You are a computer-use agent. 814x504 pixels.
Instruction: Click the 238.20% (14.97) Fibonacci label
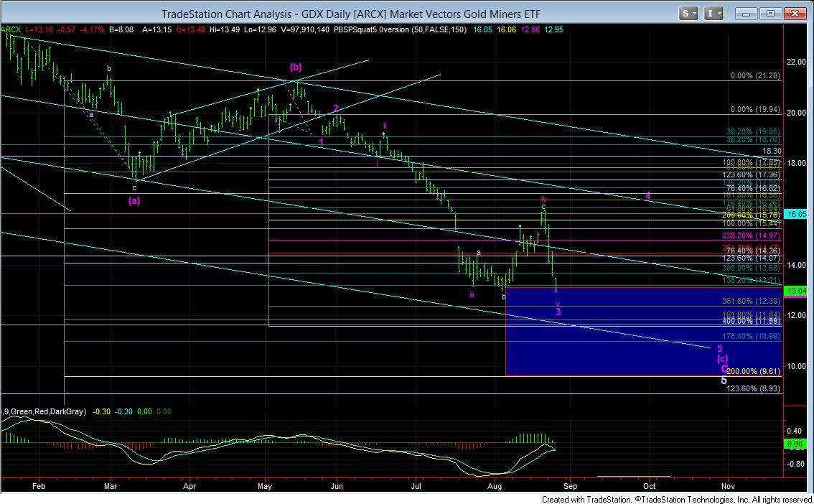pyautogui.click(x=751, y=235)
